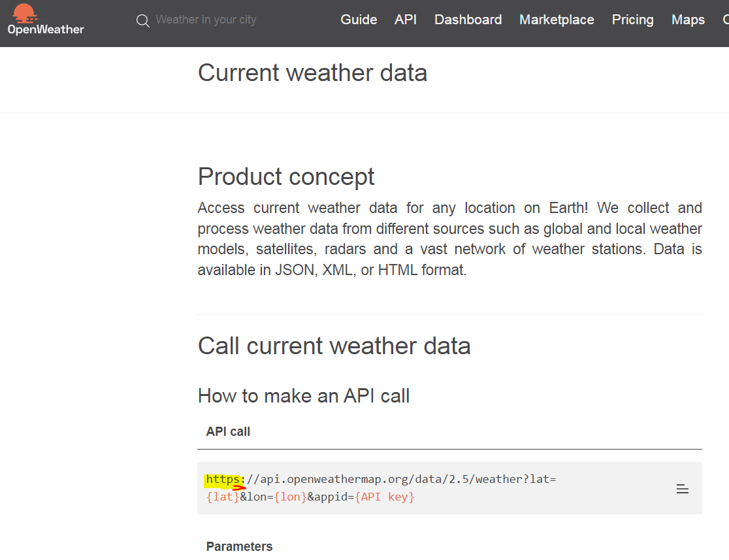
Task: Click the {lat} placeholder in the API URL
Action: [x=223, y=497]
